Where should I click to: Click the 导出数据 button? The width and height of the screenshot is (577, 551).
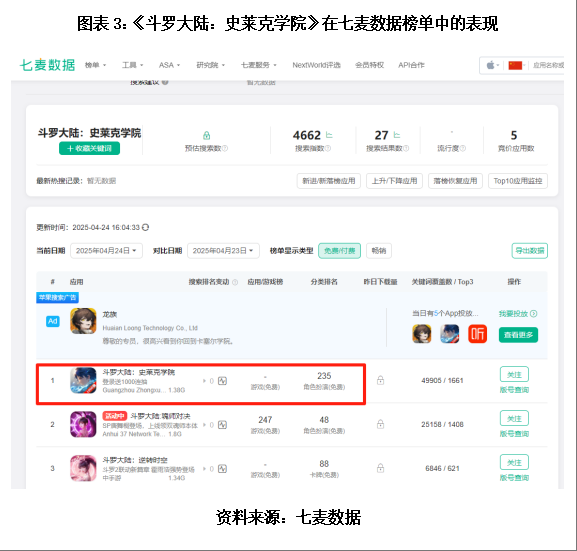click(x=530, y=251)
